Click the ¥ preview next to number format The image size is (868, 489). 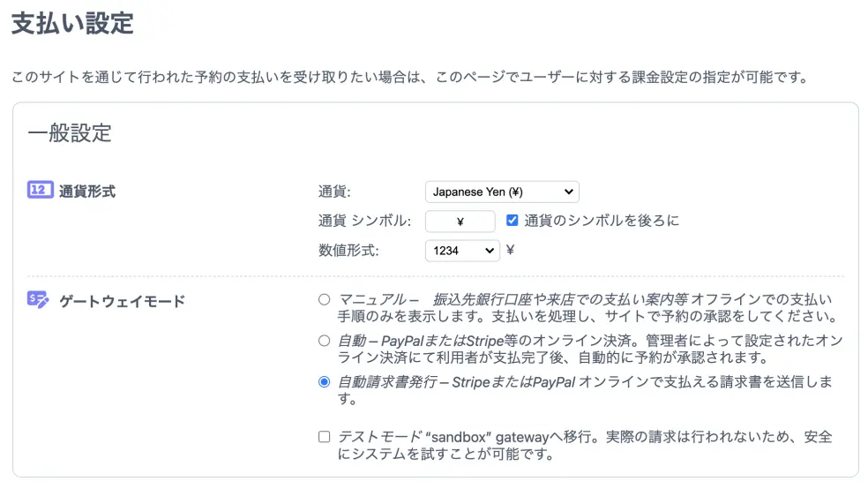[510, 250]
